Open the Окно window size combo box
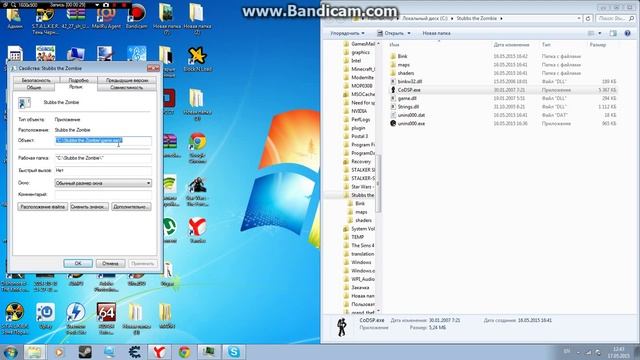Viewport: 640px width, 360px height. point(103,183)
